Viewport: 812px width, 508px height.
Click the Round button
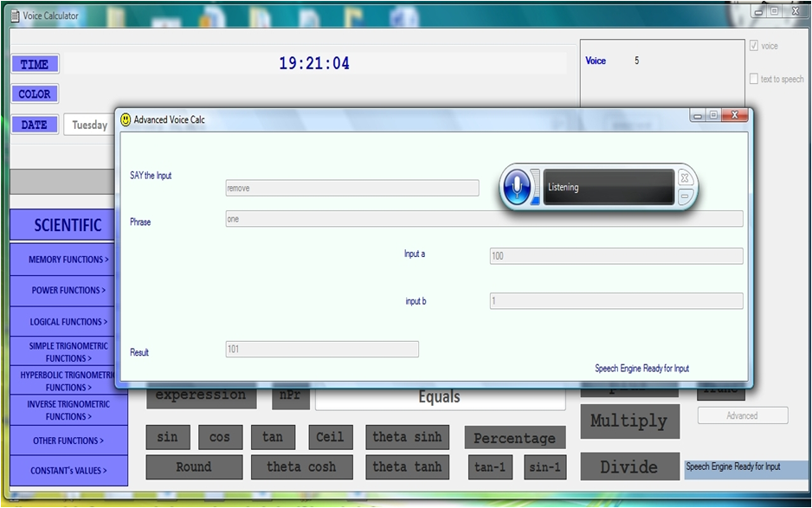click(194, 467)
